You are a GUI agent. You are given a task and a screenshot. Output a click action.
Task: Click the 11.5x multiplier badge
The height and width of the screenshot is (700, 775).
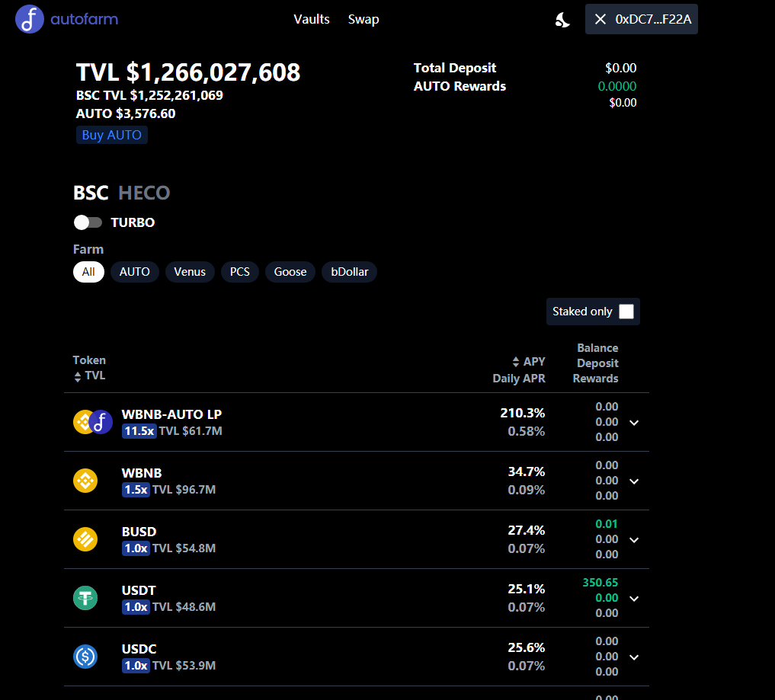point(139,431)
